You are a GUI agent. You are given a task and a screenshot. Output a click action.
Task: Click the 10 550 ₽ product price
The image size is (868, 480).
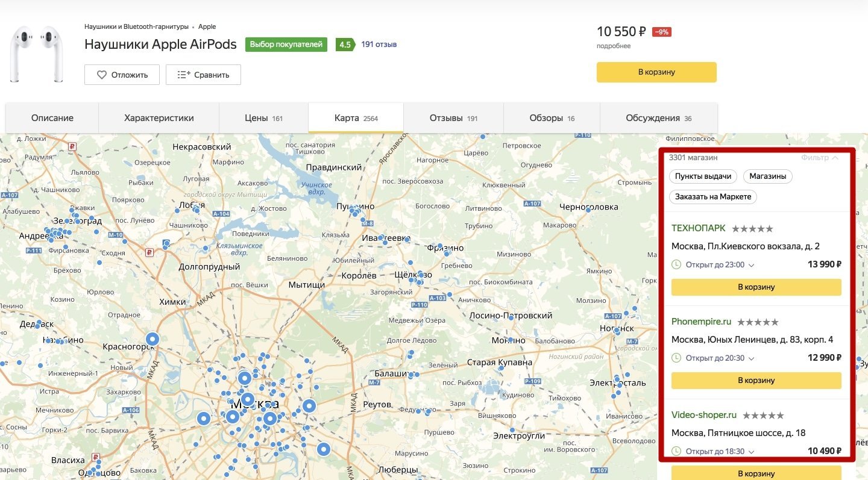[x=621, y=31]
